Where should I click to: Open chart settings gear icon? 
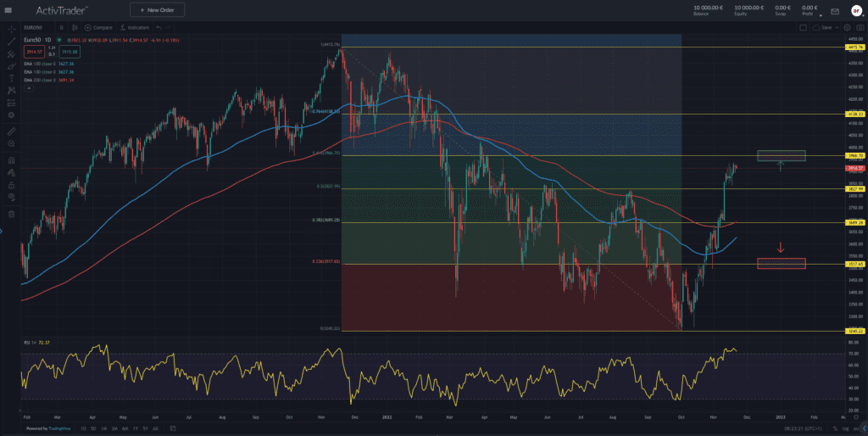point(848,28)
